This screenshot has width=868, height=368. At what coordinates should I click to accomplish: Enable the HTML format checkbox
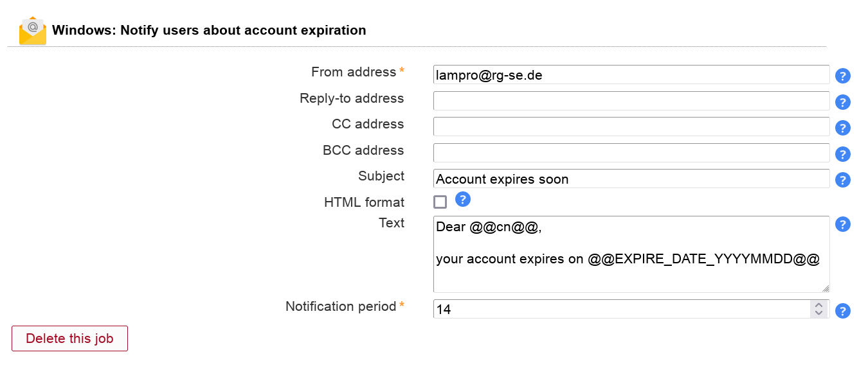pyautogui.click(x=440, y=202)
